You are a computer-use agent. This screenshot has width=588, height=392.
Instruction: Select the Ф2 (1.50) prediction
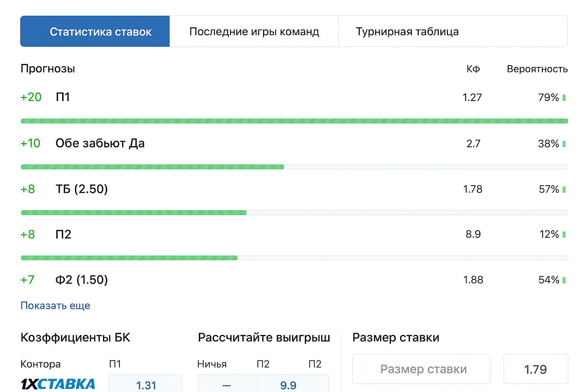tap(82, 280)
